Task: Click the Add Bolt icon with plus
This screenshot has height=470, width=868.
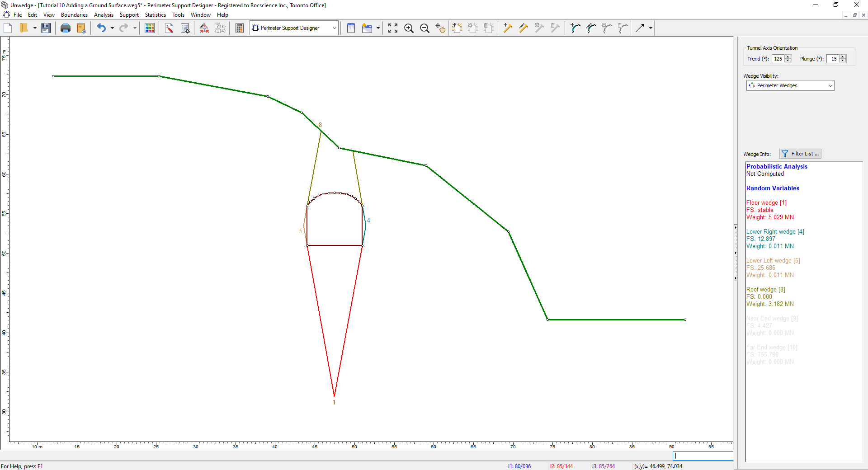Action: (x=508, y=28)
